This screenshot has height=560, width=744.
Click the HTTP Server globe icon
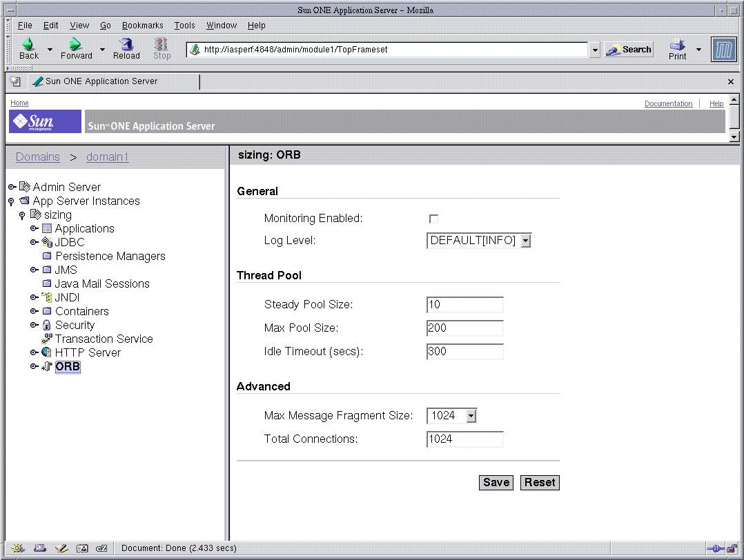coord(46,352)
